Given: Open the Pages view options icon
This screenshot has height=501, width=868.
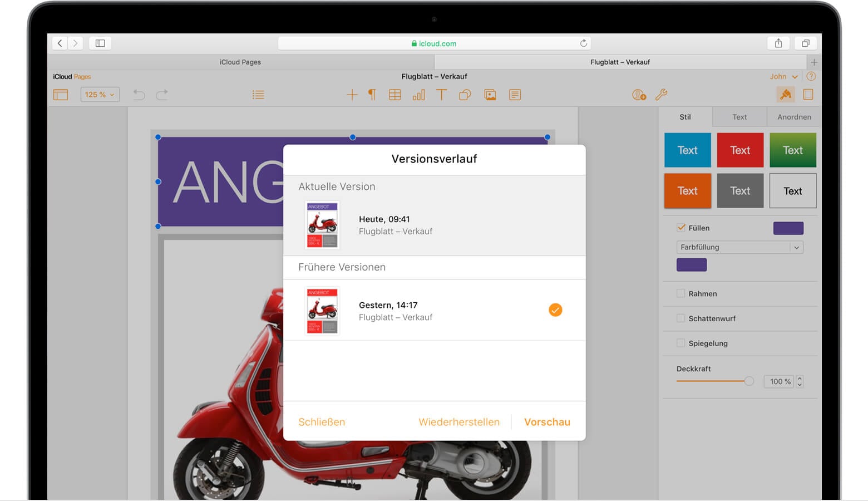Looking at the screenshot, I should (61, 95).
